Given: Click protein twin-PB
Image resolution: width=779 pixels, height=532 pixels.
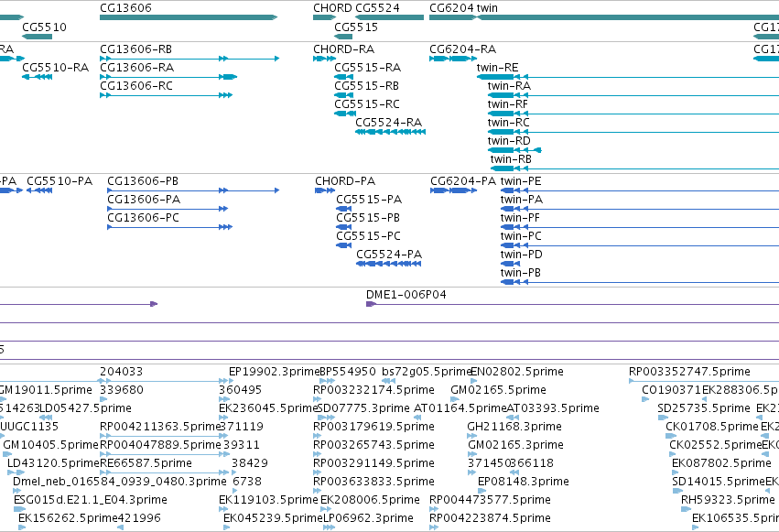Looking at the screenshot, I should click(x=521, y=273).
